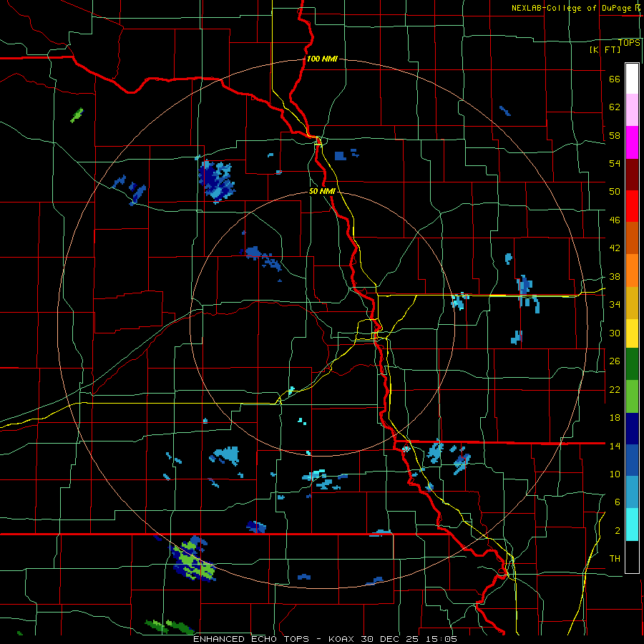Viewport: 644px width, 644px height.
Task: Click the "2" legend value
Action: pyautogui.click(x=617, y=531)
